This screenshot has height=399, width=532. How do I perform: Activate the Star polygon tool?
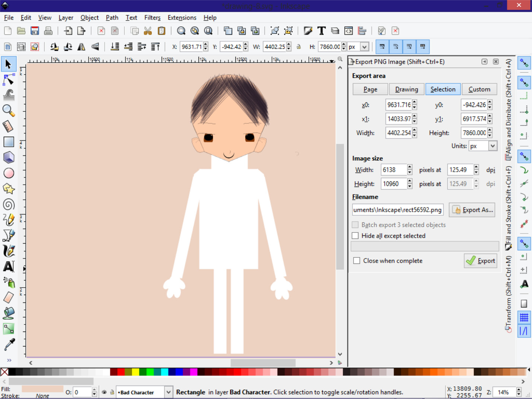click(9, 189)
